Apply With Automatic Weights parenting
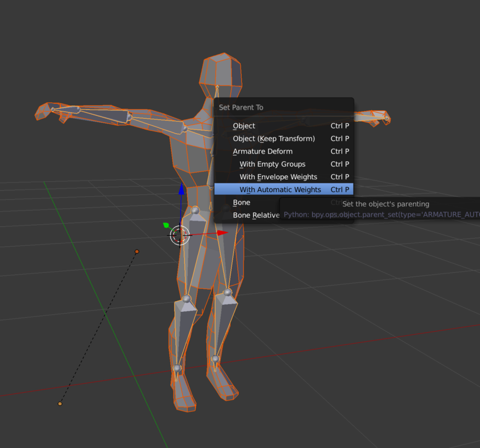 tap(283, 190)
